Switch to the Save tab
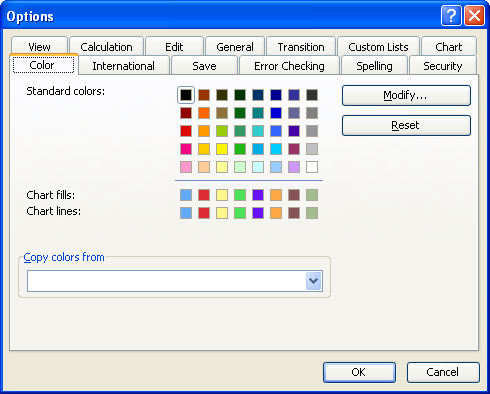 tap(204, 66)
